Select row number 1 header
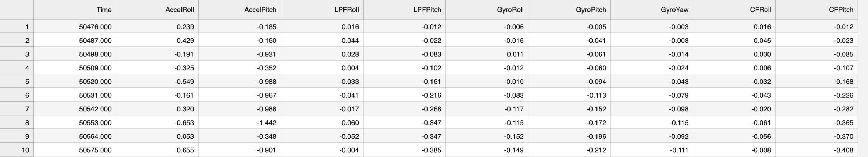868x157 pixels. (x=17, y=27)
